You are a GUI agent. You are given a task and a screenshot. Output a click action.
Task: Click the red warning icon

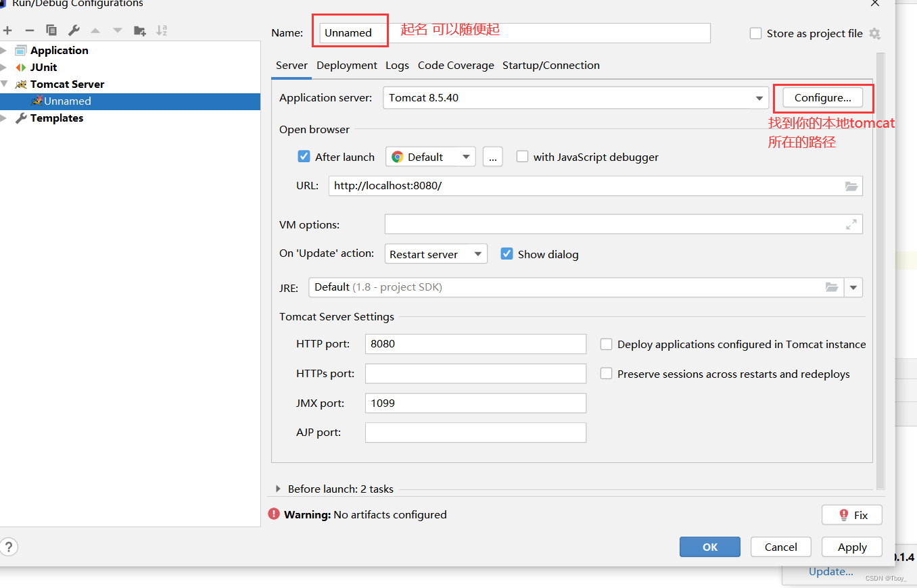pyautogui.click(x=274, y=514)
